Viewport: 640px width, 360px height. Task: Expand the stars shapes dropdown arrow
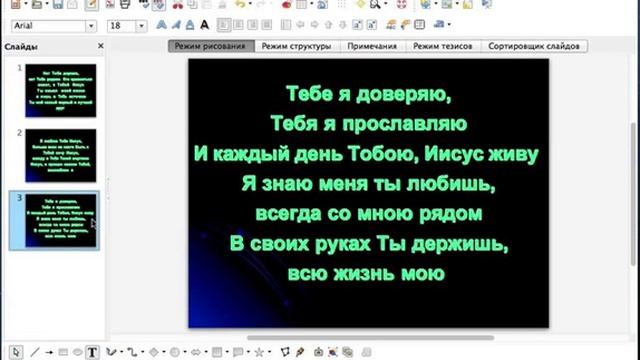(x=269, y=352)
